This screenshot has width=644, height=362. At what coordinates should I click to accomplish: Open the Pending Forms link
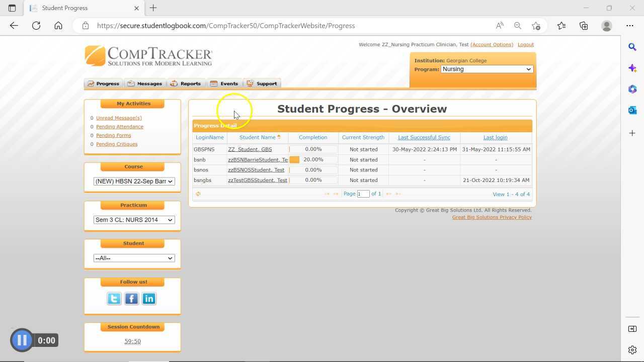(x=113, y=135)
